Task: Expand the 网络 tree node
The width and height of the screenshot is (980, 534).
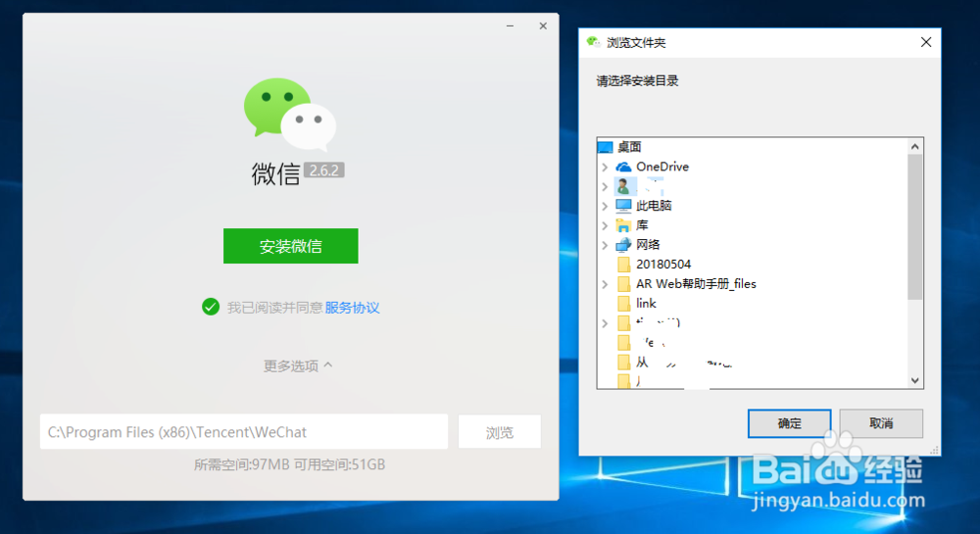Action: (x=605, y=245)
